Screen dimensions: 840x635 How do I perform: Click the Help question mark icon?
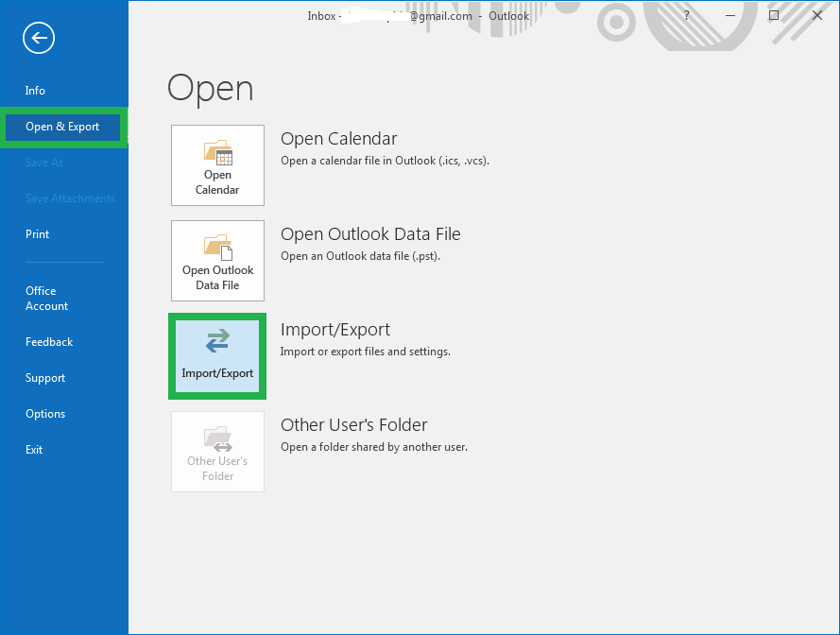point(686,15)
